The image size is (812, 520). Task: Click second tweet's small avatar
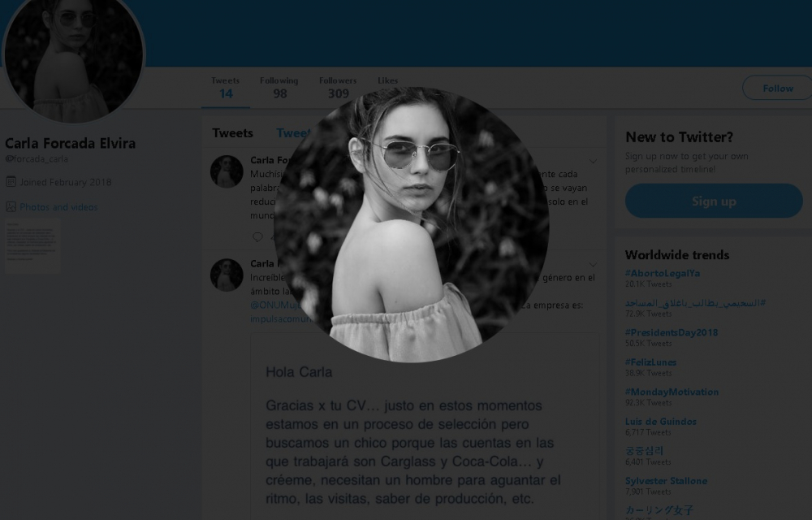point(227,275)
